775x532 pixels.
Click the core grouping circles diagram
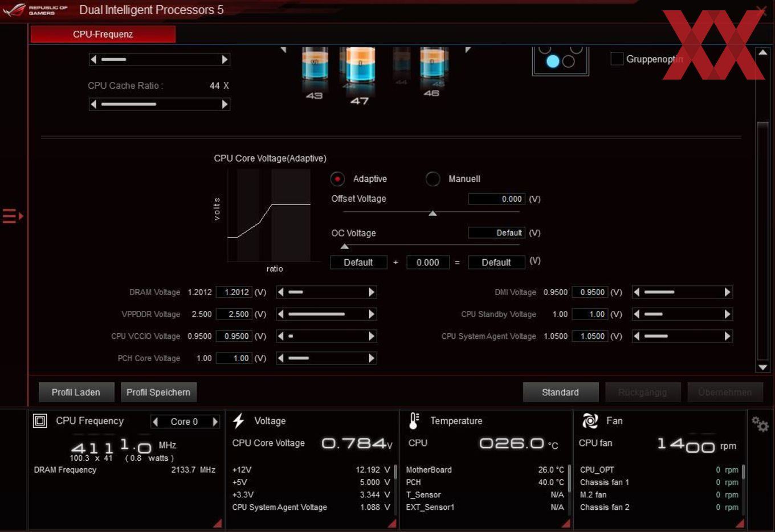560,60
